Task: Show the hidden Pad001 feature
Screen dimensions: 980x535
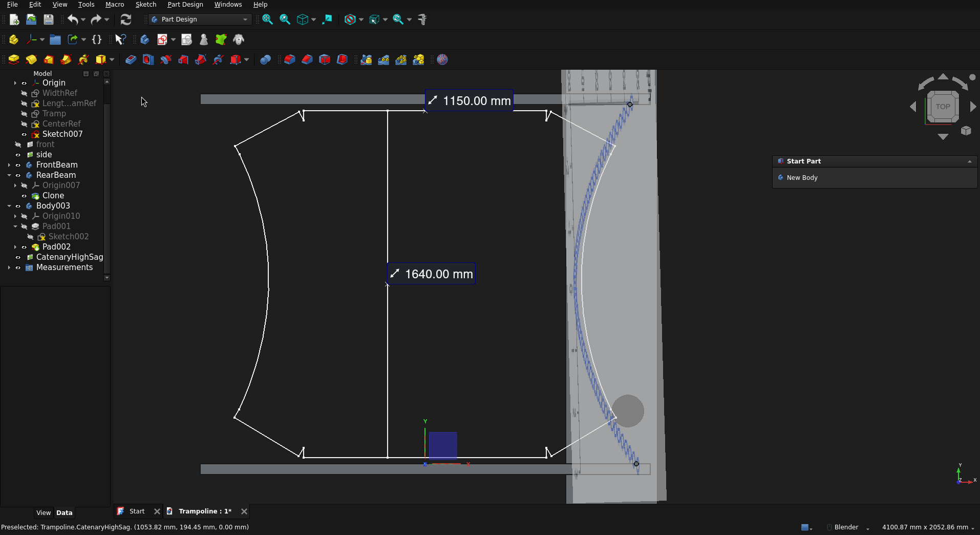Action: point(24,227)
